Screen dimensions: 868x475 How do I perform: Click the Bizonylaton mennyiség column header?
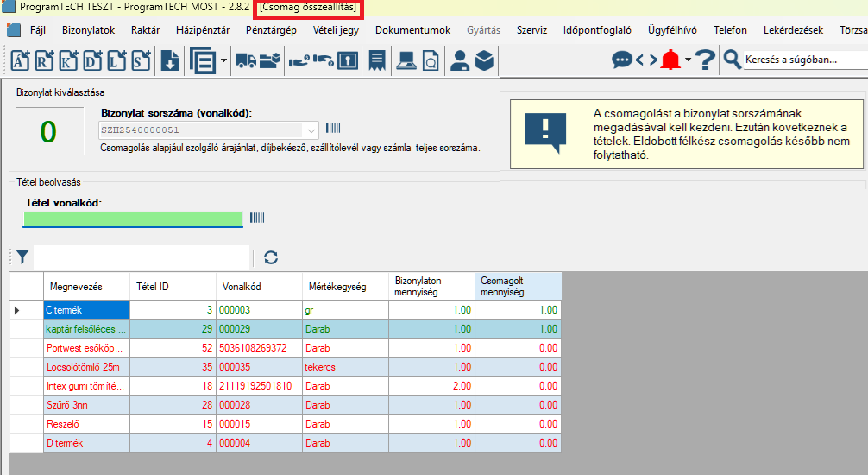coord(431,287)
